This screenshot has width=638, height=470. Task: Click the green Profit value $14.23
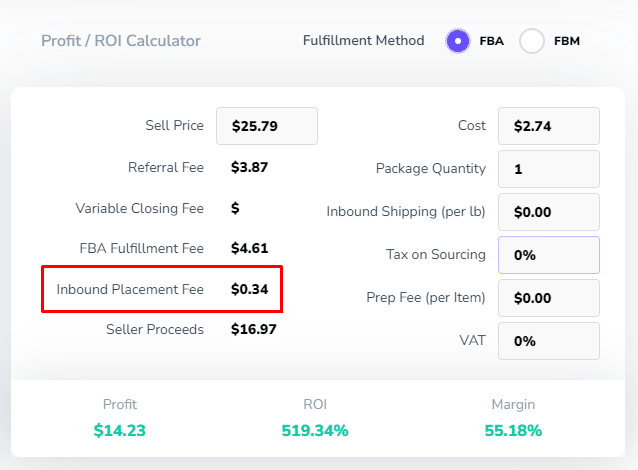(x=120, y=431)
